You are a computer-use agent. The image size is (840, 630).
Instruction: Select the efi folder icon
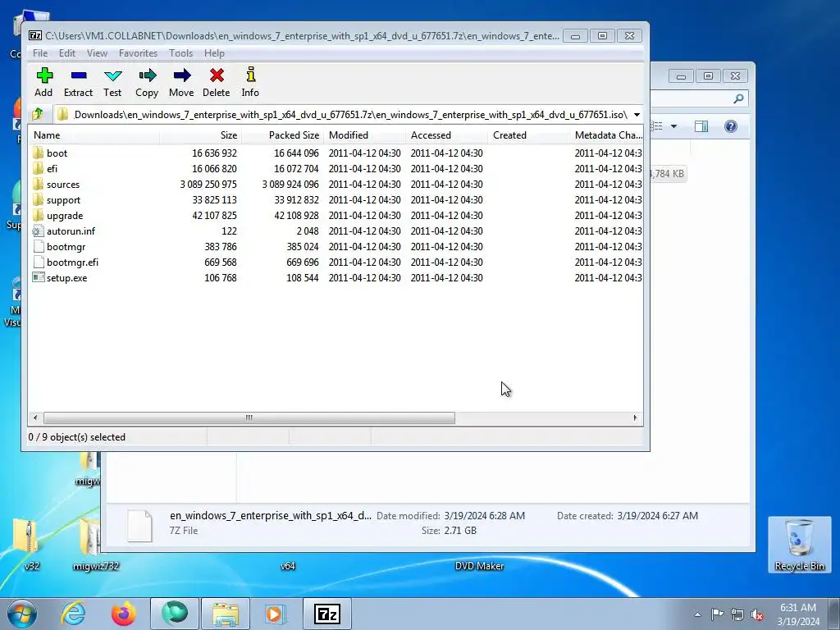point(38,168)
